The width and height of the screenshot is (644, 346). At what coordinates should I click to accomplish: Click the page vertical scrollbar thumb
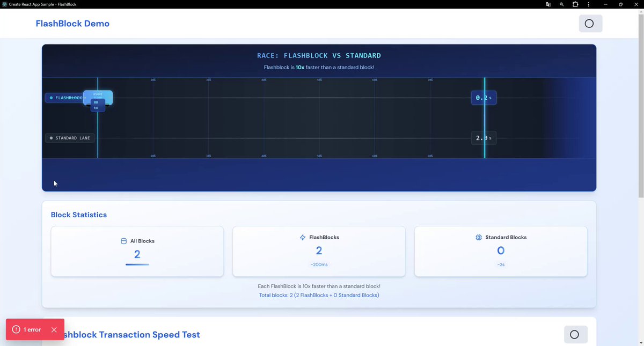[640, 106]
